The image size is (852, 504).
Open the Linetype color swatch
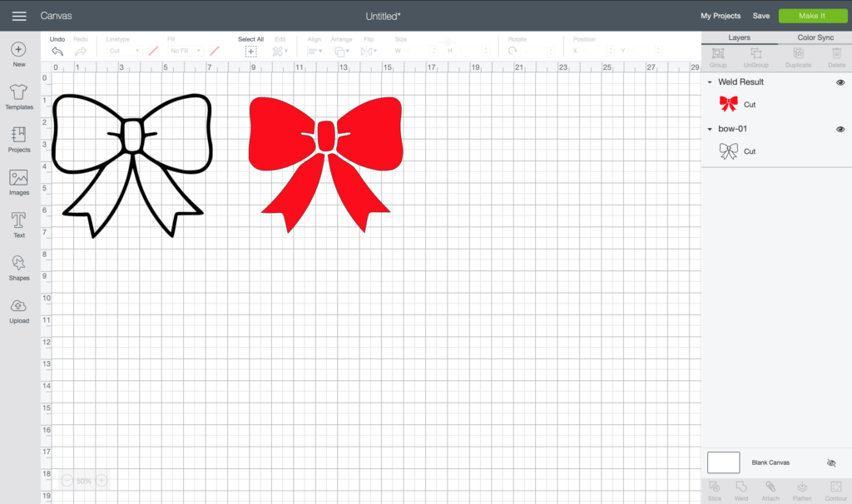pos(154,51)
